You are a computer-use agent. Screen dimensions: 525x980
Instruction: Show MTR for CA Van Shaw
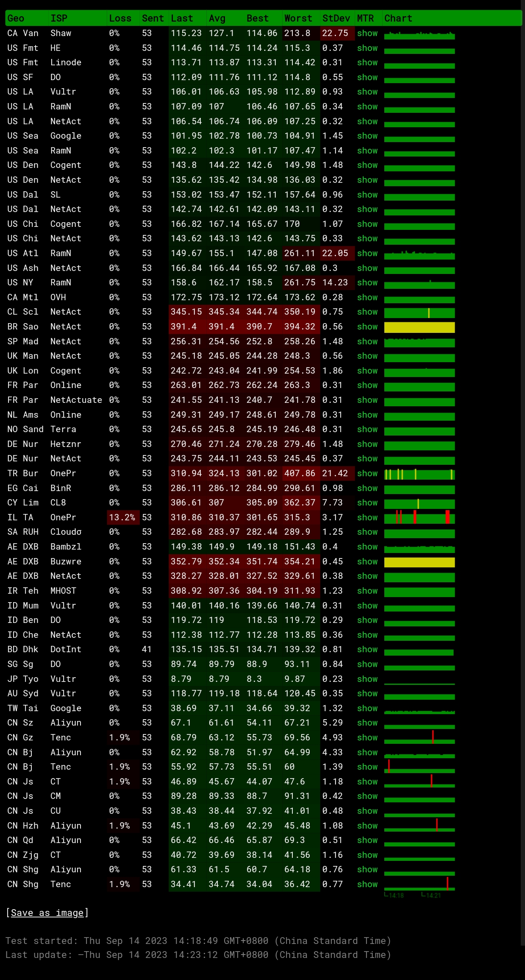(x=367, y=33)
